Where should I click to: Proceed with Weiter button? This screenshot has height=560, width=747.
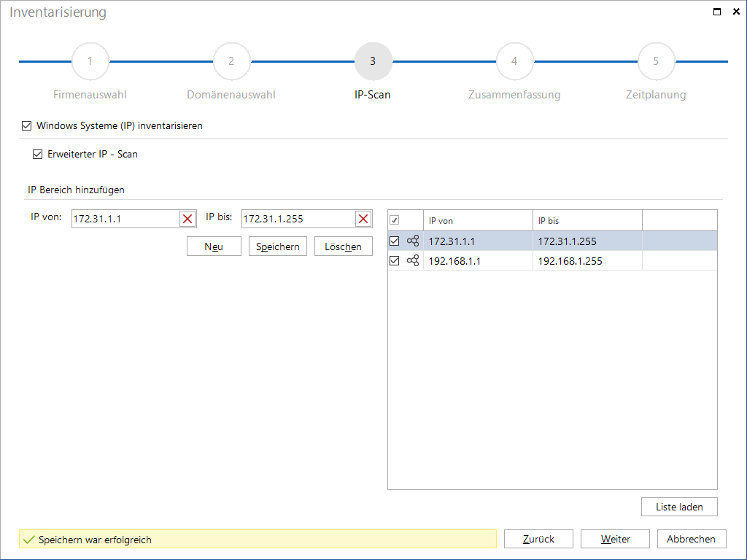click(616, 539)
